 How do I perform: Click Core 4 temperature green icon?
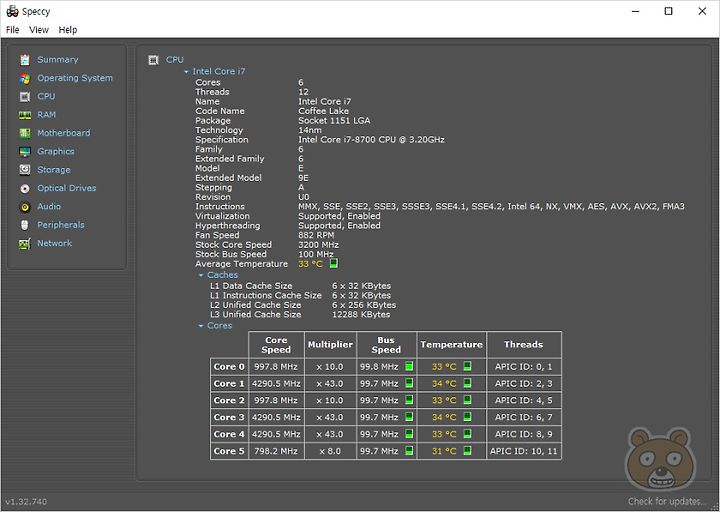point(467,433)
